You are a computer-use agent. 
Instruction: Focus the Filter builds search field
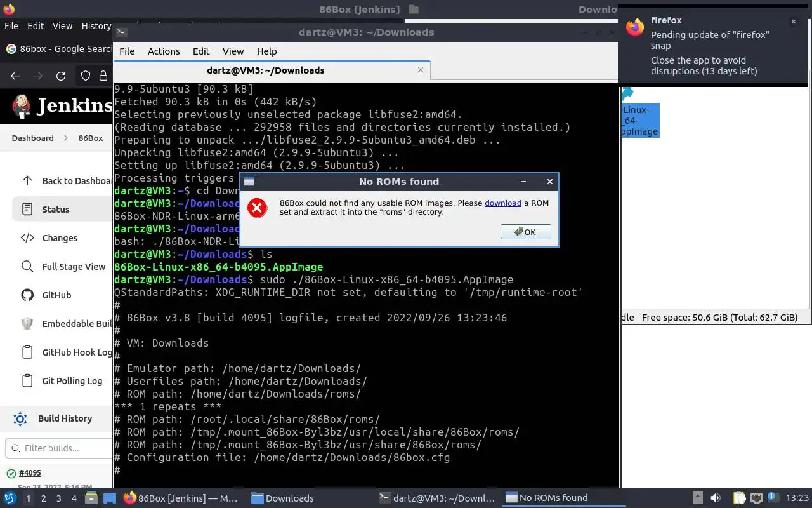(58, 448)
